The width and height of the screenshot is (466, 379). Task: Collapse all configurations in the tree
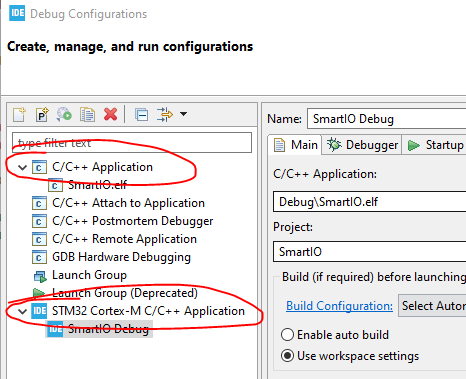click(x=142, y=115)
